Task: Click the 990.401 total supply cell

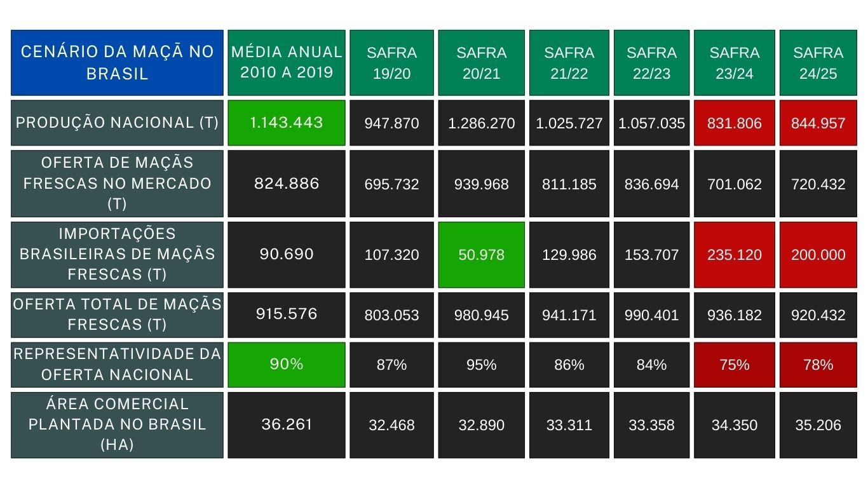Action: 651,315
